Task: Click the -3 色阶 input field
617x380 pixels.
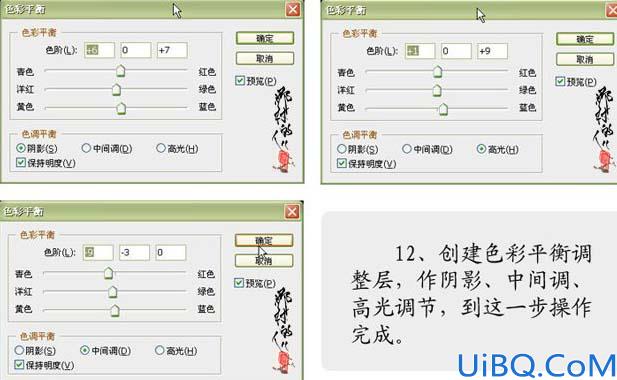Action: [135, 253]
